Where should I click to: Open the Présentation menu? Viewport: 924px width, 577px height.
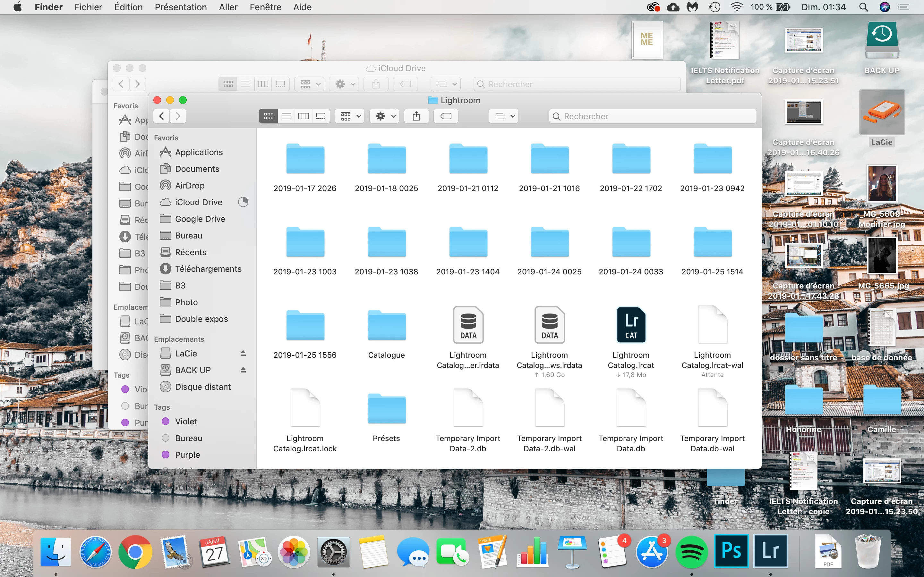tap(181, 7)
